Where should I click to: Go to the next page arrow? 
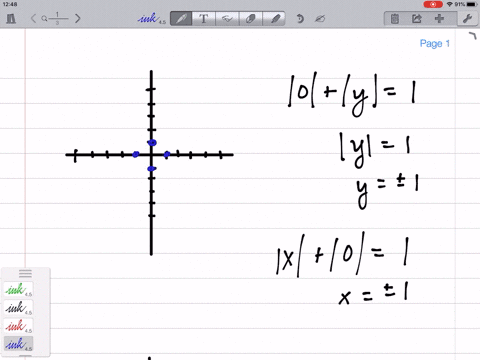point(78,18)
